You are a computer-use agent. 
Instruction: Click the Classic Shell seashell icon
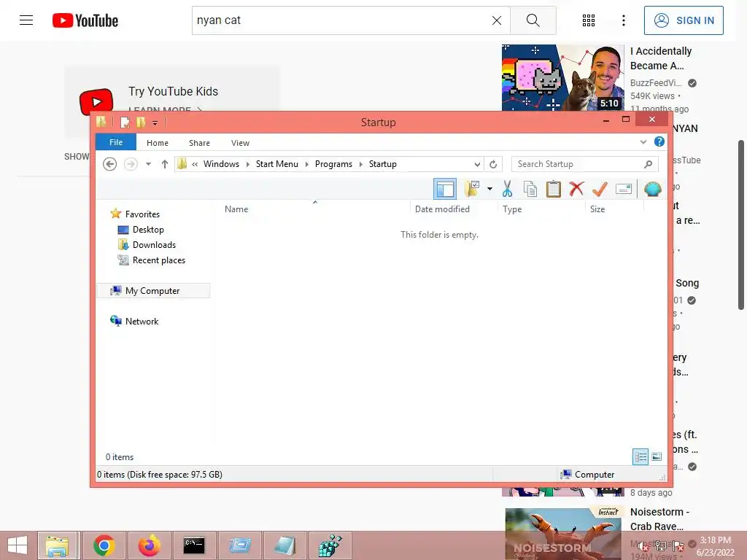pyautogui.click(x=653, y=189)
